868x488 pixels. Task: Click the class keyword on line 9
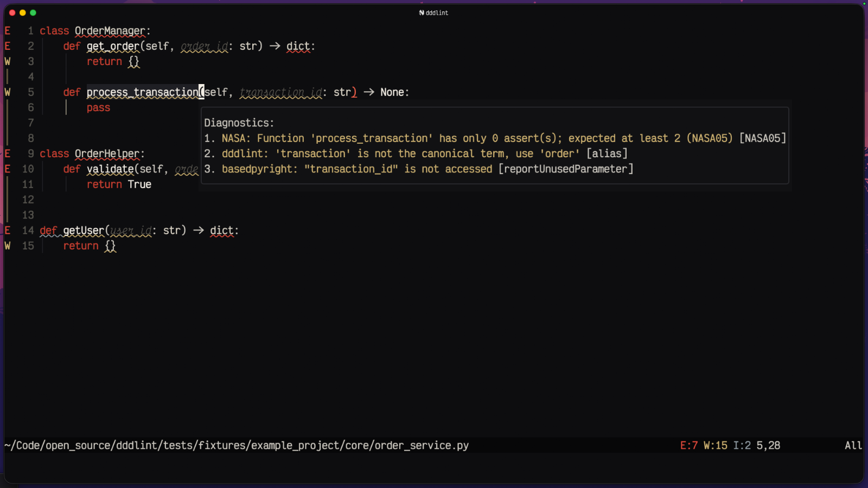coord(54,153)
